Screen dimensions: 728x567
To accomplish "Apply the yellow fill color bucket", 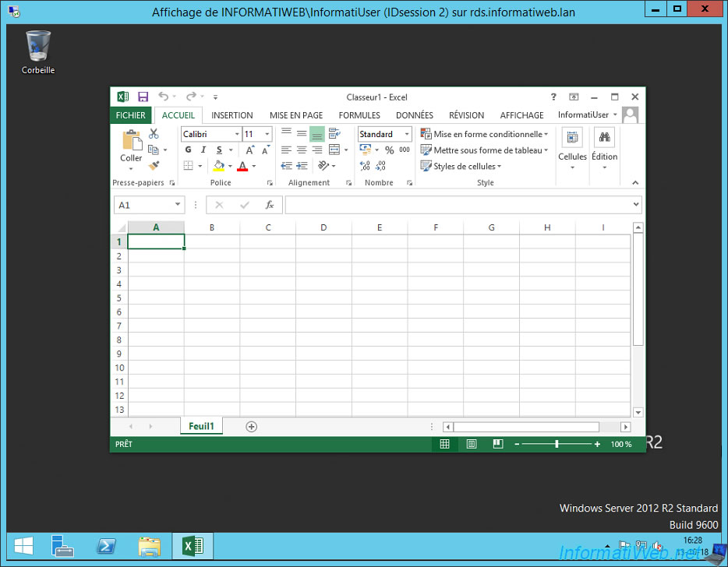I will point(219,166).
